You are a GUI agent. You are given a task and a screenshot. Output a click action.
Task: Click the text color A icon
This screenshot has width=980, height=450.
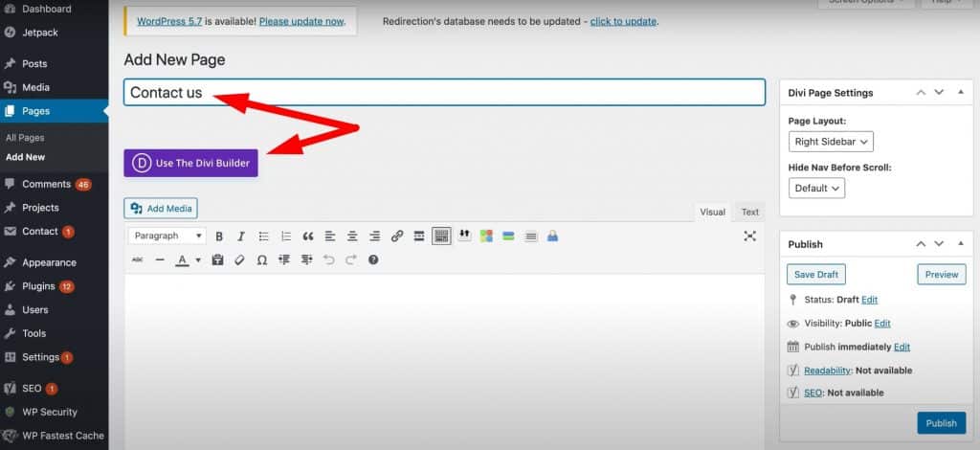tap(182, 259)
